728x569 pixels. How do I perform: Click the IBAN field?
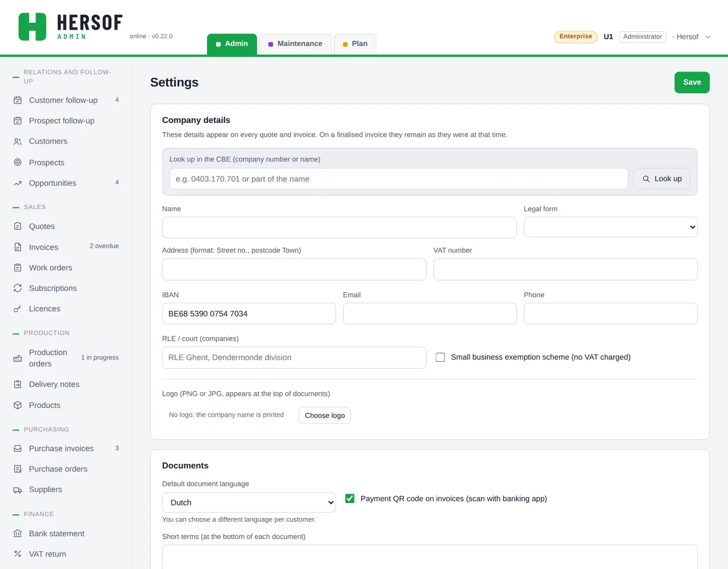[249, 314]
